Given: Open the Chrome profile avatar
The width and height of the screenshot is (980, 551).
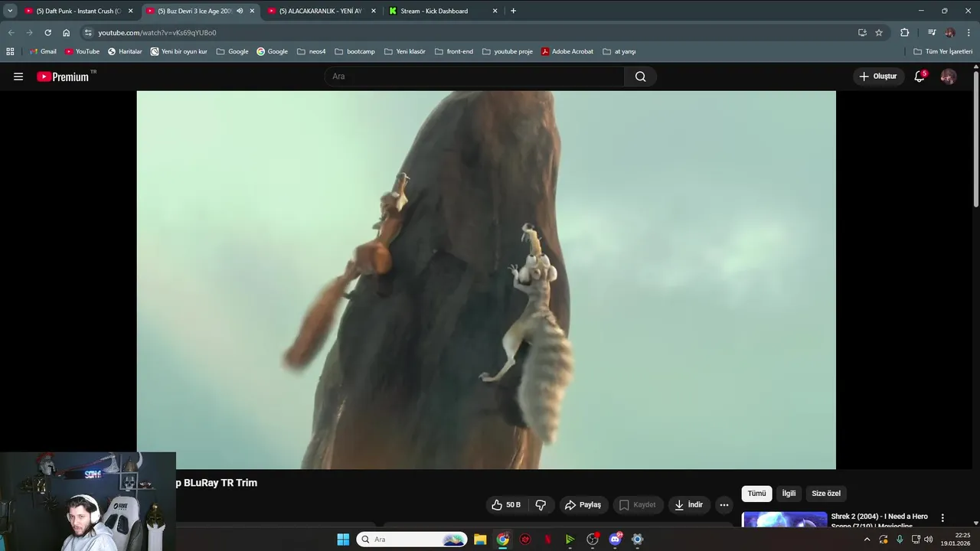Looking at the screenshot, I should (950, 33).
